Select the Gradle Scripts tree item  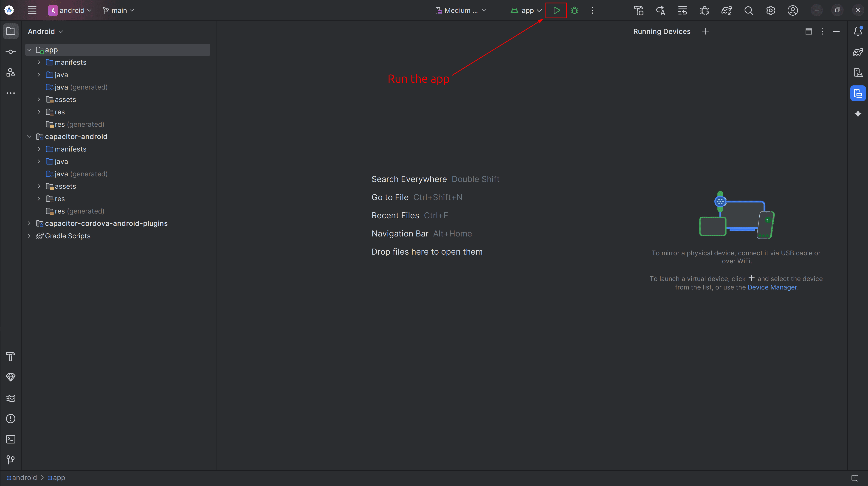67,236
